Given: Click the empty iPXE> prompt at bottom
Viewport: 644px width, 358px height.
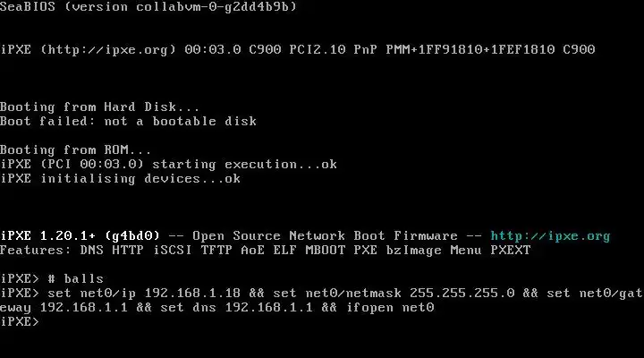Looking at the screenshot, I should [x=20, y=321].
